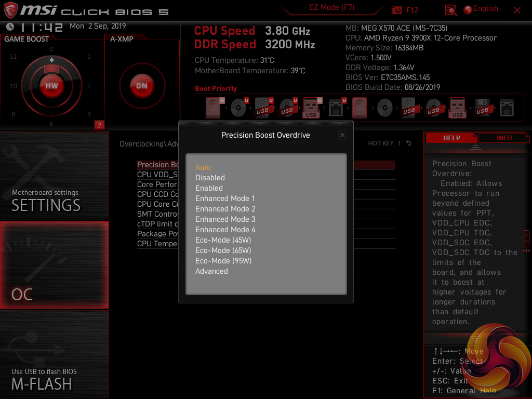532x399 pixels.
Task: Click the date Mon 2 Sep, 2019
Action: pyautogui.click(x=98, y=26)
